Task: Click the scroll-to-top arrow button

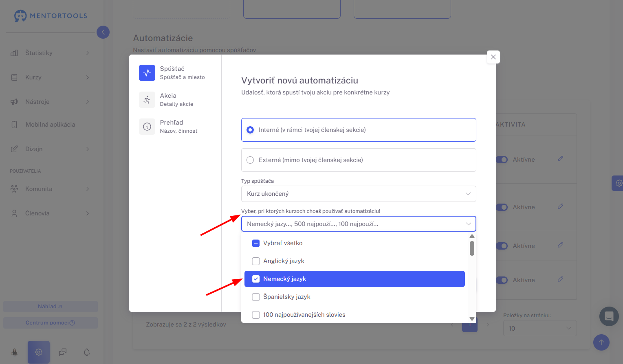Action: (601, 342)
